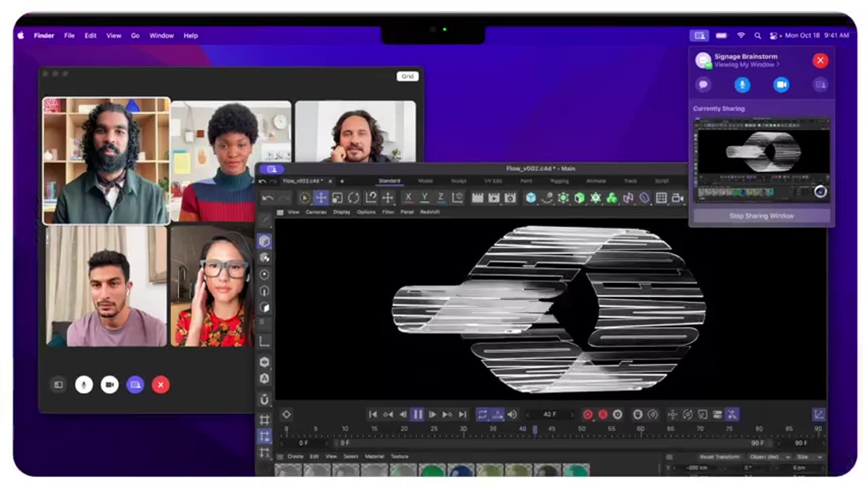
Task: Turn off camera in FaceTime call window
Action: point(110,384)
